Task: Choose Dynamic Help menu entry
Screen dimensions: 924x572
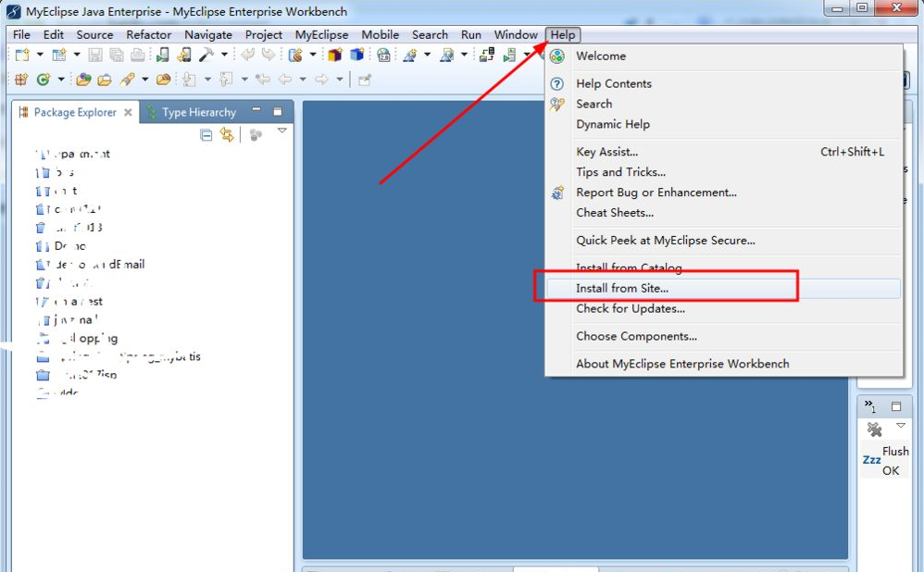Action: tap(724, 124)
